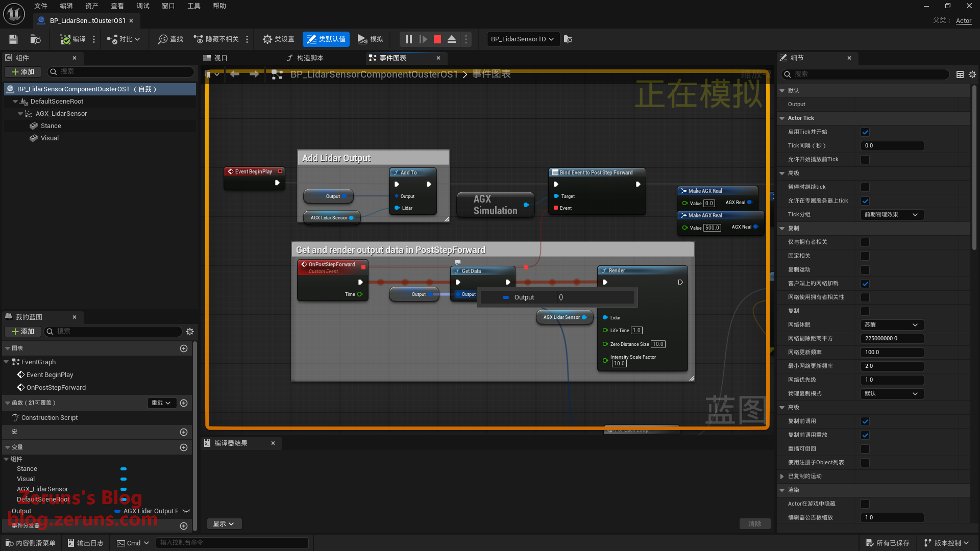Click the add-variable plus icon in the 变量 section

[x=184, y=447]
